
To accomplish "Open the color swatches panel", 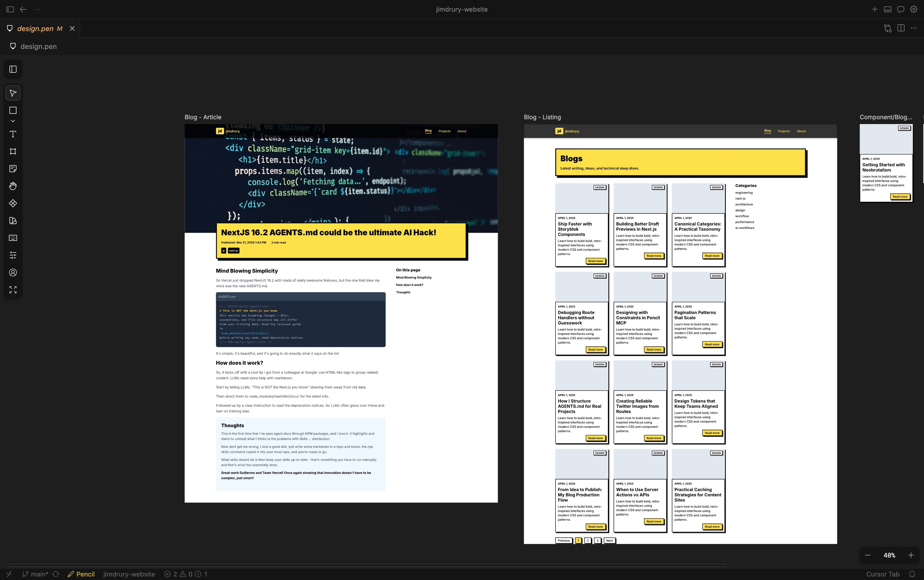I will (13, 220).
